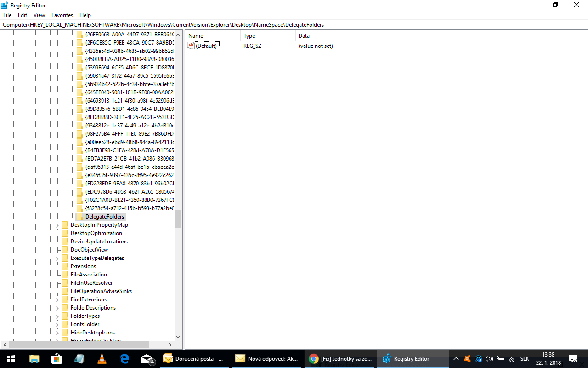Switch to Doručená pošta Outlook taskbar window
Viewport: 588px width, 368px height.
194,359
